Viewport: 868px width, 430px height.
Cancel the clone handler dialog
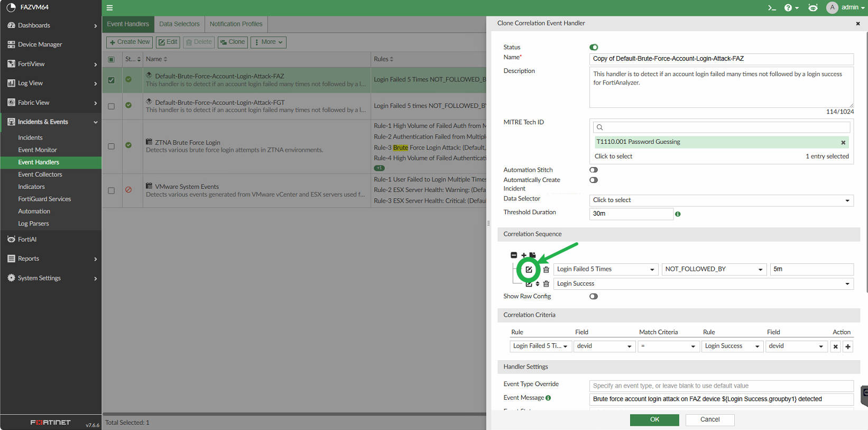710,420
